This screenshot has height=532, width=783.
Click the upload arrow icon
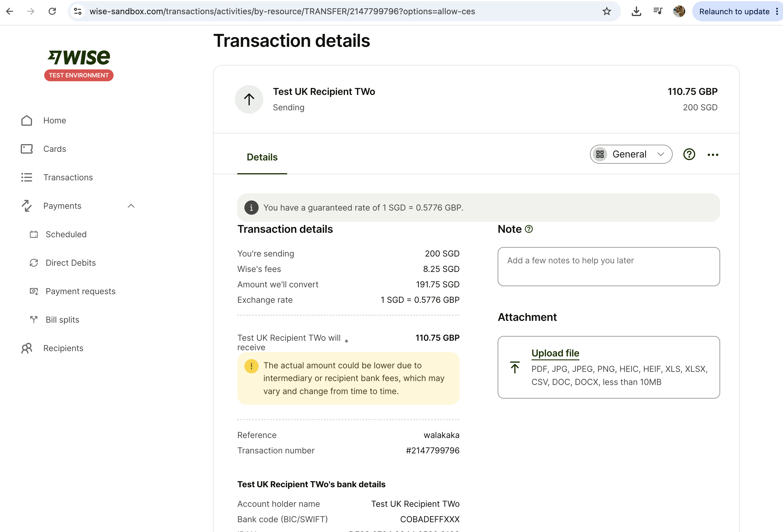point(515,367)
